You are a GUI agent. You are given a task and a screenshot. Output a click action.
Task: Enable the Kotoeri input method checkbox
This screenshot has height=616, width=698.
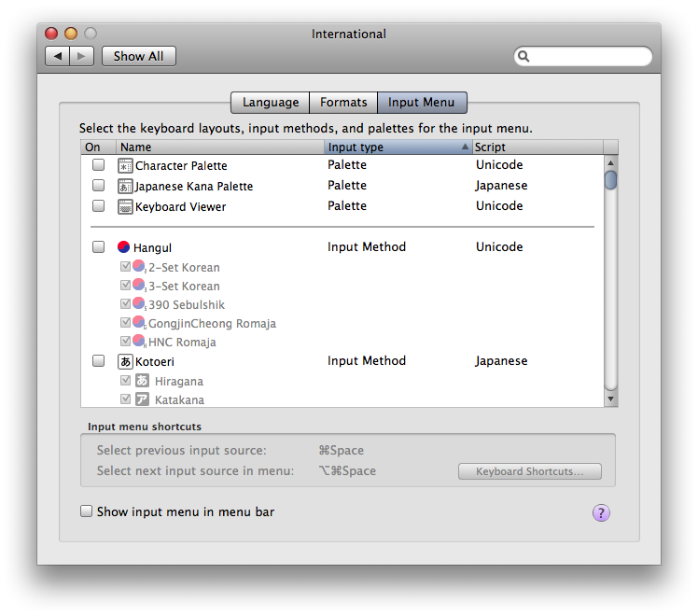[x=98, y=360]
